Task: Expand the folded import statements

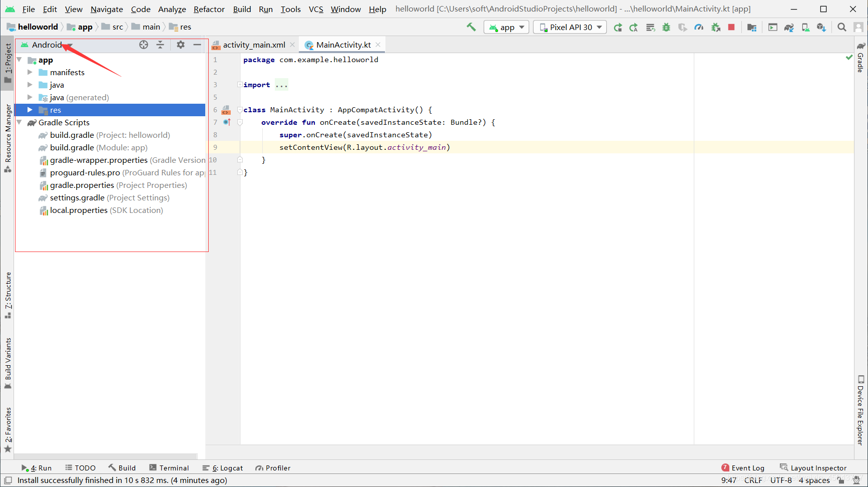Action: (x=239, y=85)
